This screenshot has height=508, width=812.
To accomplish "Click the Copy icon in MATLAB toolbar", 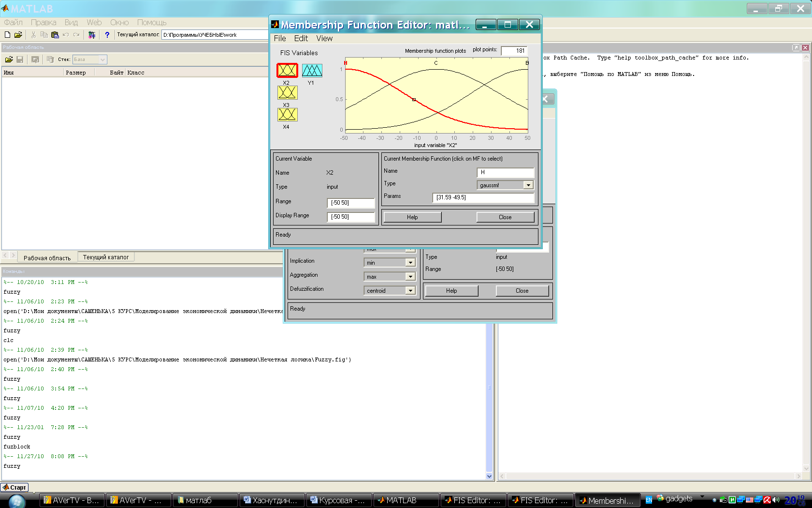I will coord(44,35).
